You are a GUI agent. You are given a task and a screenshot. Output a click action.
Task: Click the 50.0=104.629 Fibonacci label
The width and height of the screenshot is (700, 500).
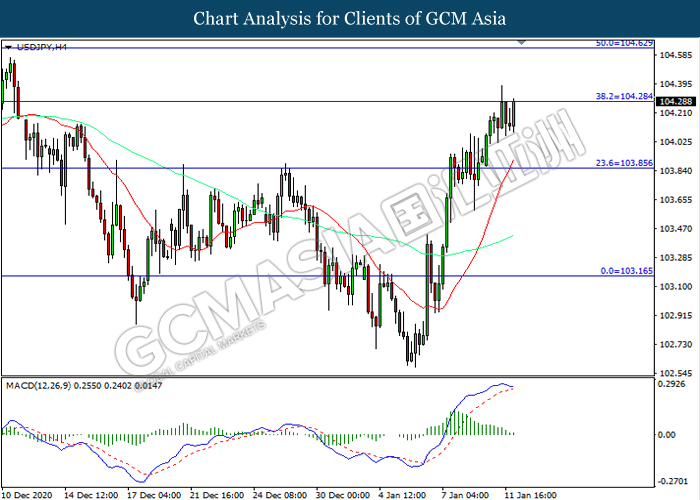624,43
